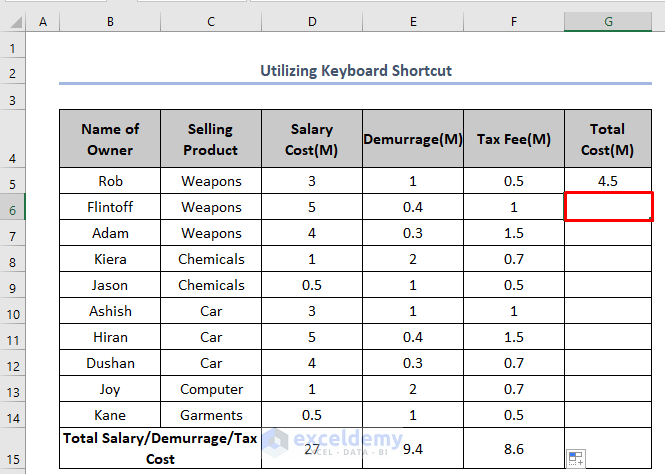Select the cell containing 'Ashish'
The width and height of the screenshot is (665, 474).
110,311
